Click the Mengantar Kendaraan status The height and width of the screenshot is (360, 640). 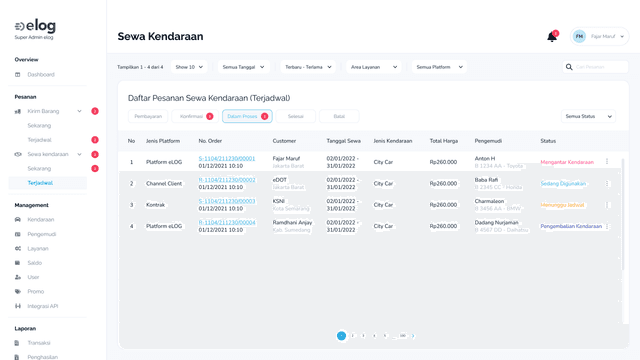[x=567, y=162]
